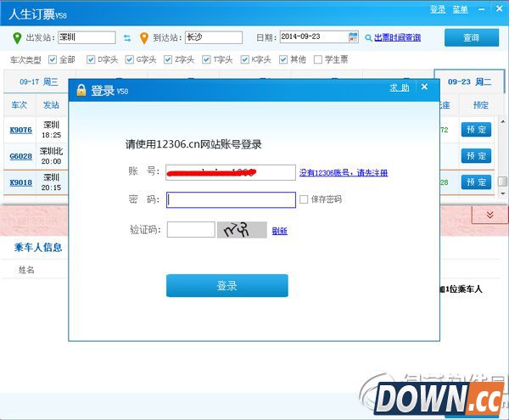Click scroll up arrow of train list
Screen dimensions: 509x420
coord(503,121)
